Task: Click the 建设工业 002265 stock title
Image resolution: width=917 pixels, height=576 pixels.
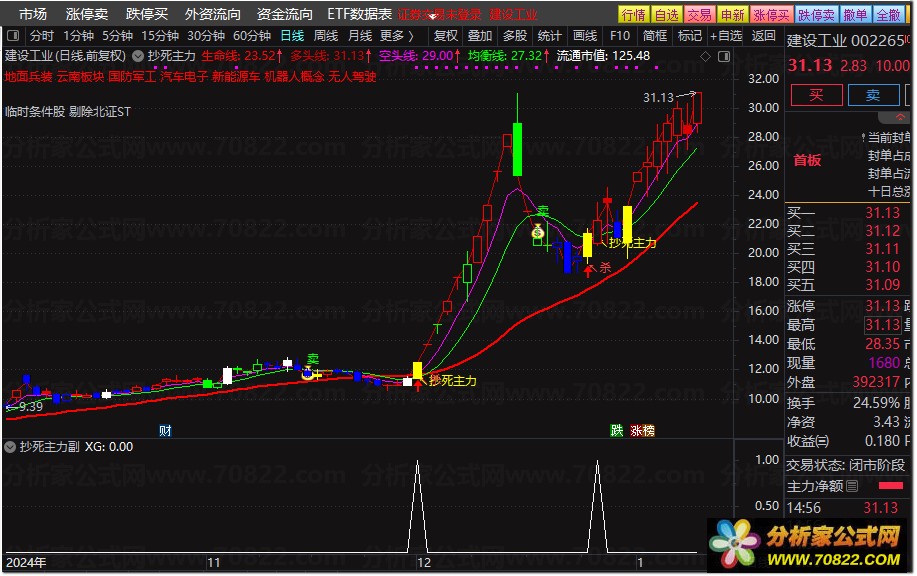Action: click(845, 41)
